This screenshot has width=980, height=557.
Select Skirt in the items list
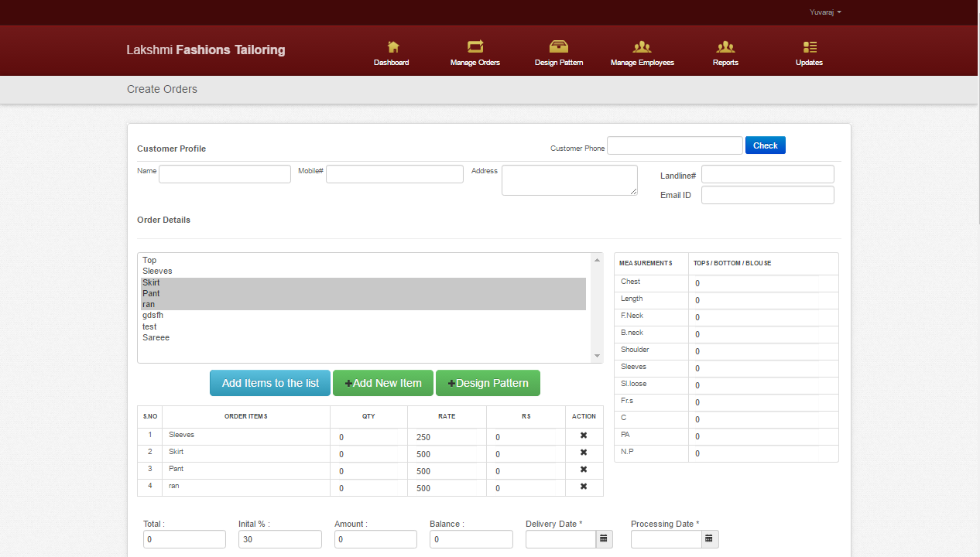pyautogui.click(x=363, y=283)
